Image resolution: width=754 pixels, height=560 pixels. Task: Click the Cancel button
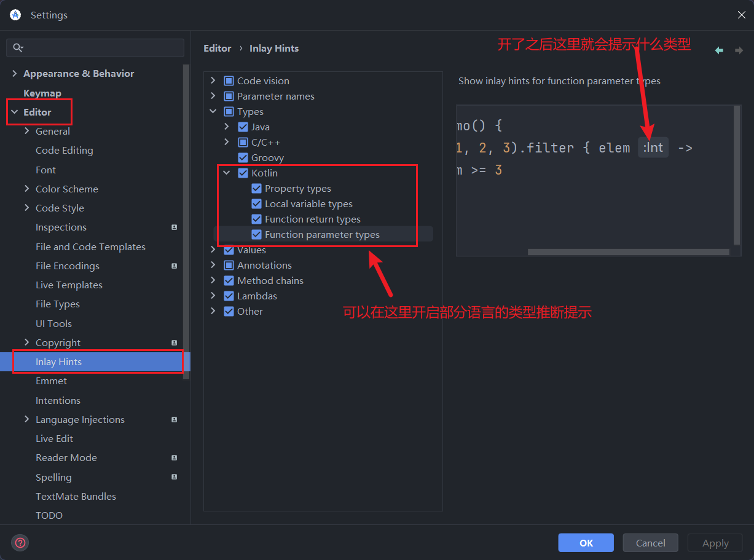point(650,543)
